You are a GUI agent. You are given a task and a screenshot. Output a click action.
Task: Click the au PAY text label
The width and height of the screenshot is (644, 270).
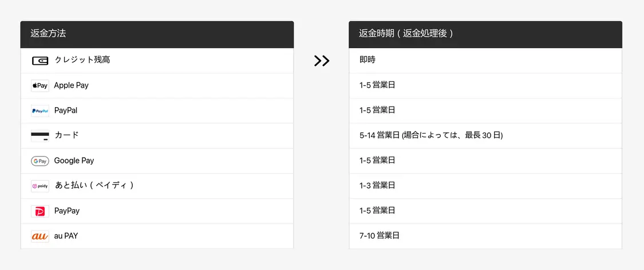pos(66,236)
